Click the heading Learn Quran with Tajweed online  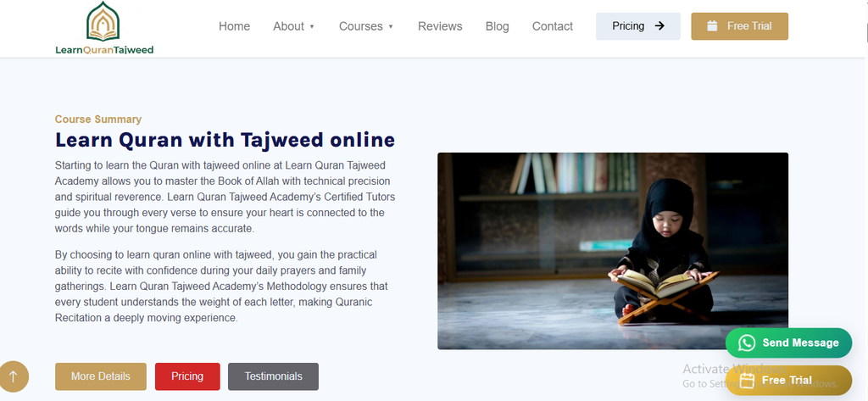pyautogui.click(x=225, y=140)
